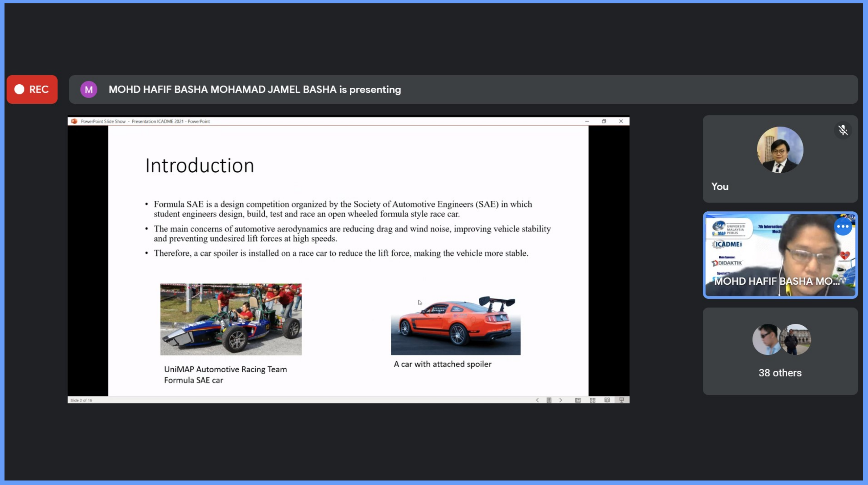This screenshot has width=868, height=485.
Task: Click the orange spoiler car image
Action: tap(455, 325)
